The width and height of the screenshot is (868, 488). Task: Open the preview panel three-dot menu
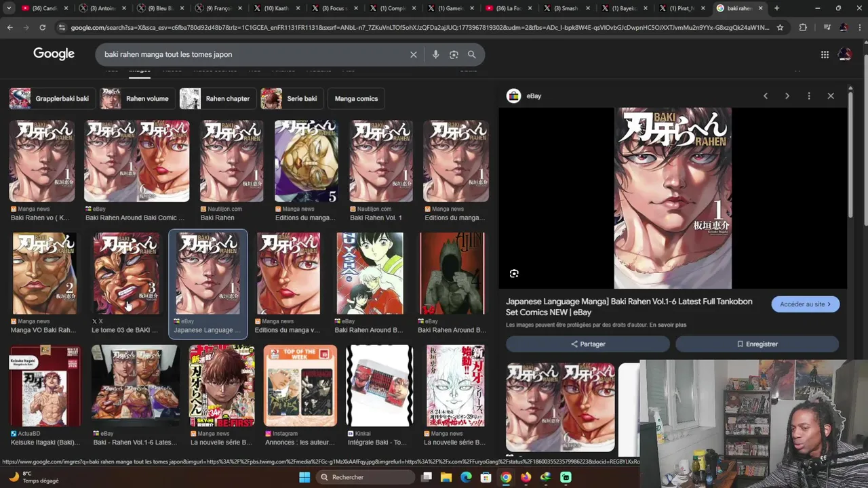tap(808, 96)
